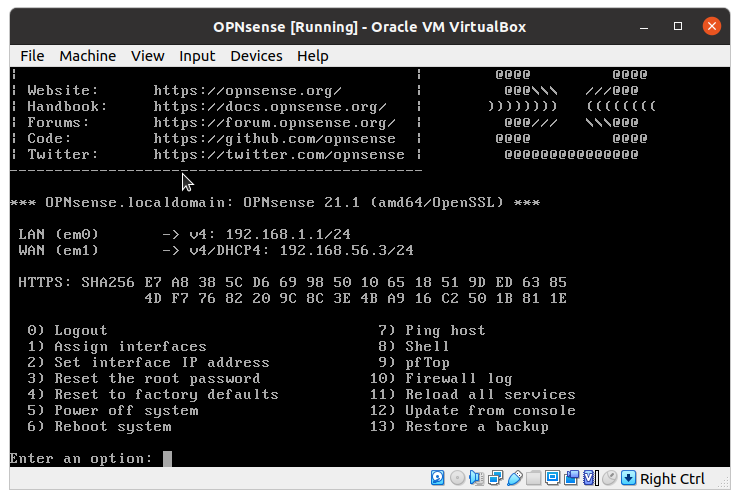Click the LAN address 192.168.1.1/24
740x499 pixels.
288,234
